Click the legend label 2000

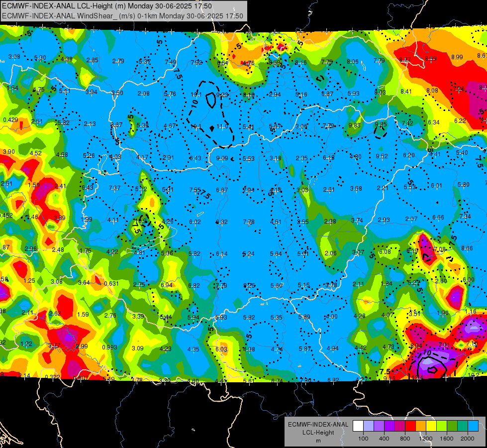pos(468,439)
